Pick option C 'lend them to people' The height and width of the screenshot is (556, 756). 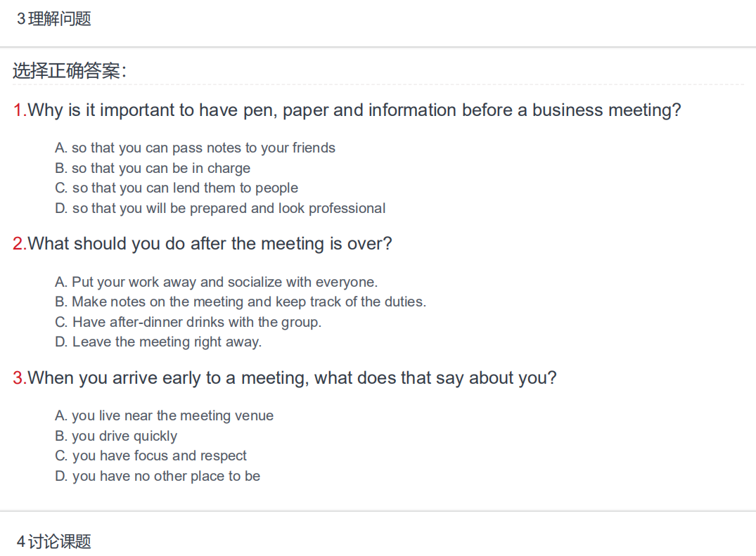tap(177, 188)
